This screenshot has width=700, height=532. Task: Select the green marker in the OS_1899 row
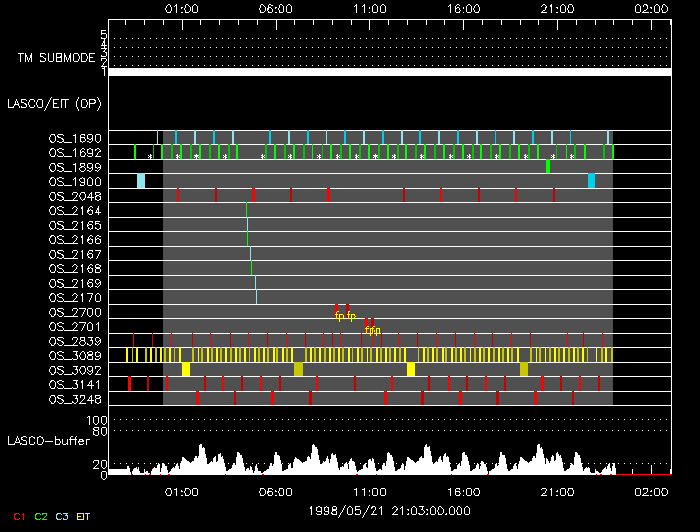point(548,167)
